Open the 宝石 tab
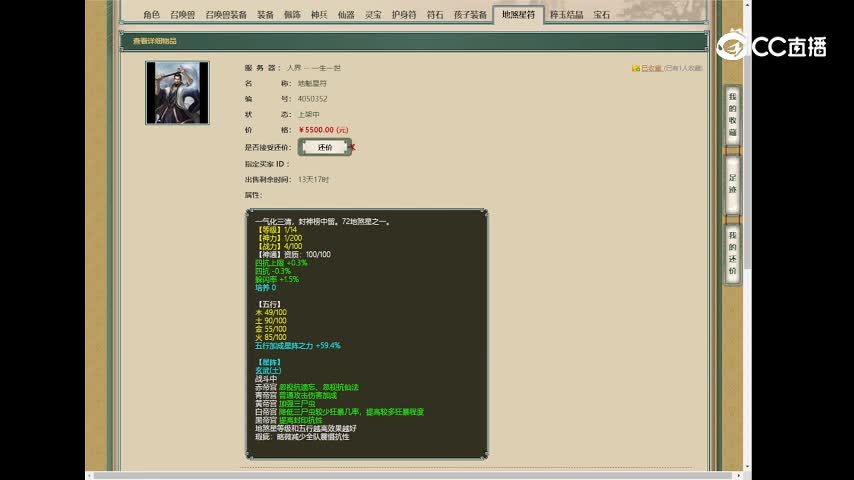The height and width of the screenshot is (480, 854). [x=602, y=15]
